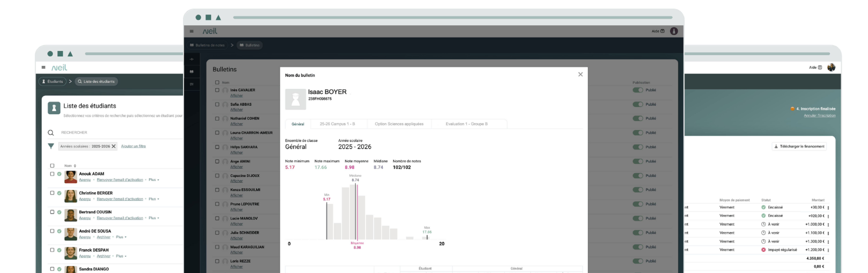The width and height of the screenshot is (868, 273).
Task: Check the box next to Anouk ADAM
Action: pos(52,174)
